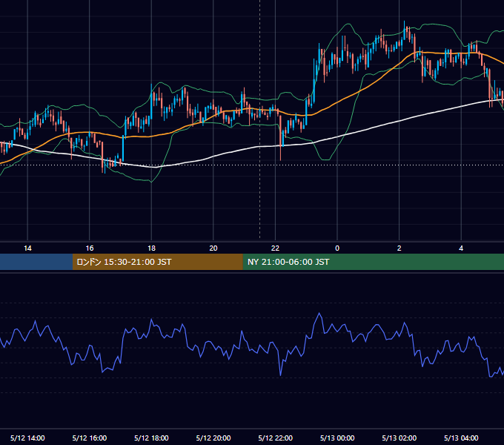Click the 5/12 22:00 label on the lower axis
Screen dimensions: 504x445
point(276,438)
